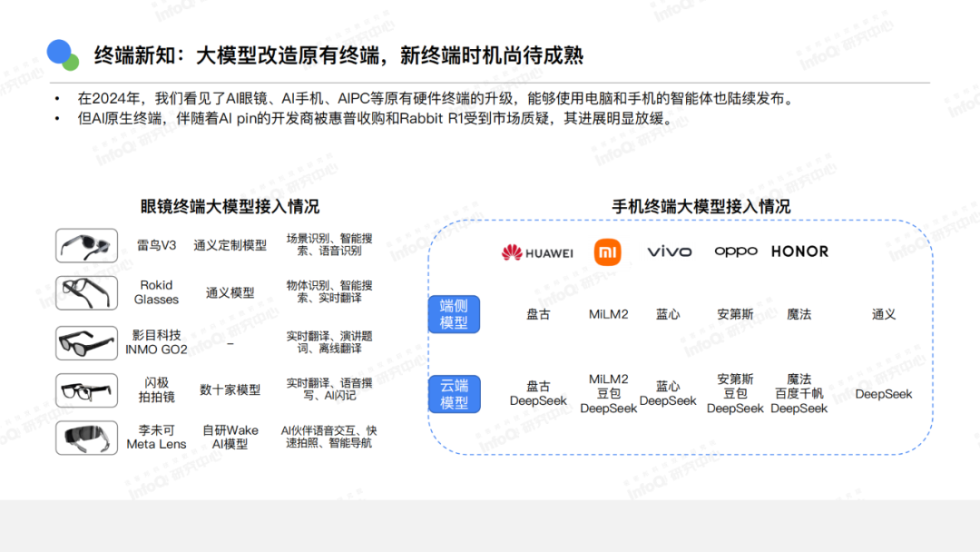This screenshot has width=980, height=552.
Task: Click the heading 手机终端大模型接入情况
Action: 701,206
